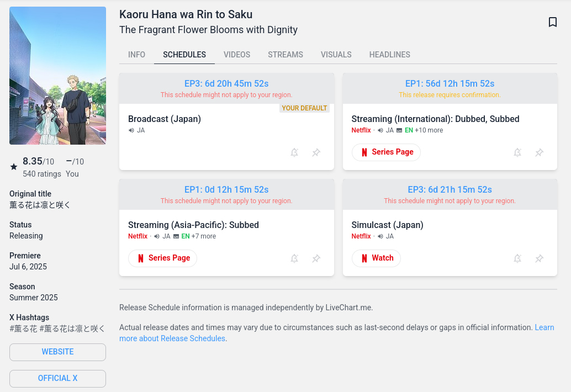Click audio speaker icon in Broadcast (Japan) card
The image size is (571, 392).
(131, 130)
